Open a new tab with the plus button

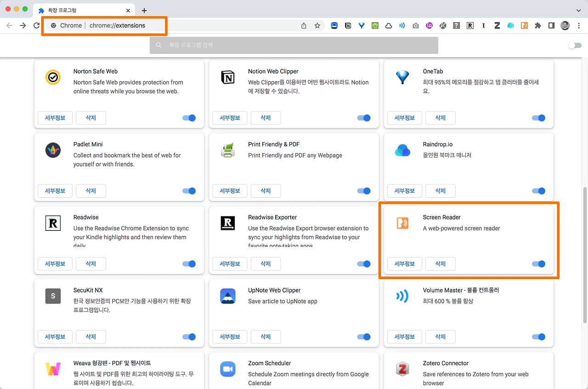point(144,10)
